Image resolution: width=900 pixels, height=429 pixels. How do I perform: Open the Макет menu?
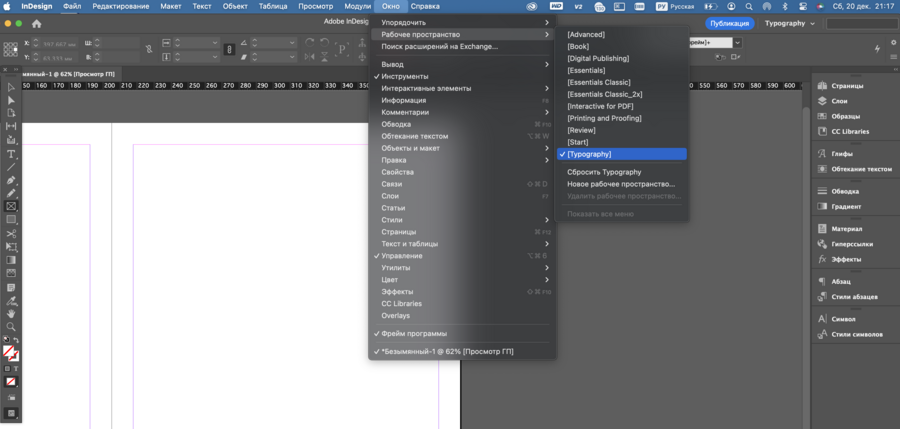[x=171, y=6]
